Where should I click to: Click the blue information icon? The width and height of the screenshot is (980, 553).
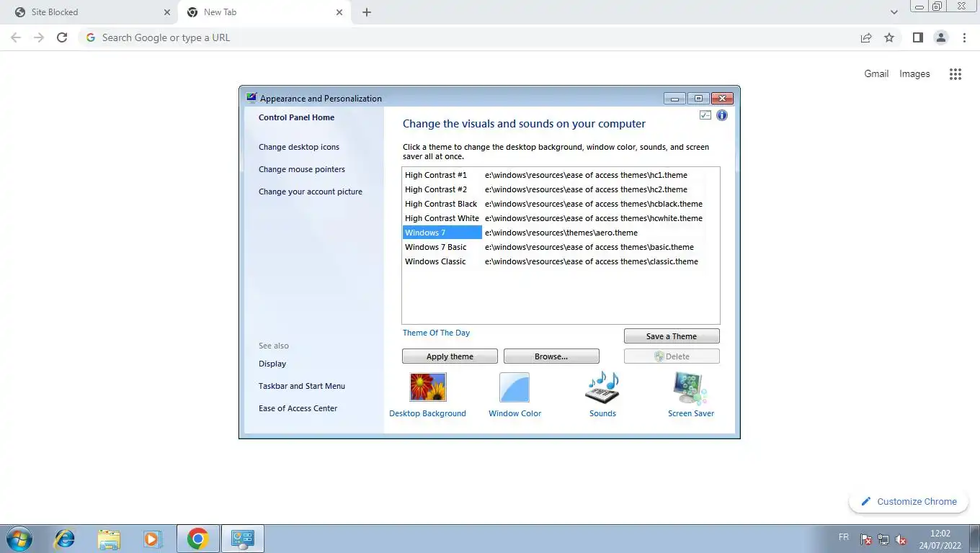(x=721, y=115)
